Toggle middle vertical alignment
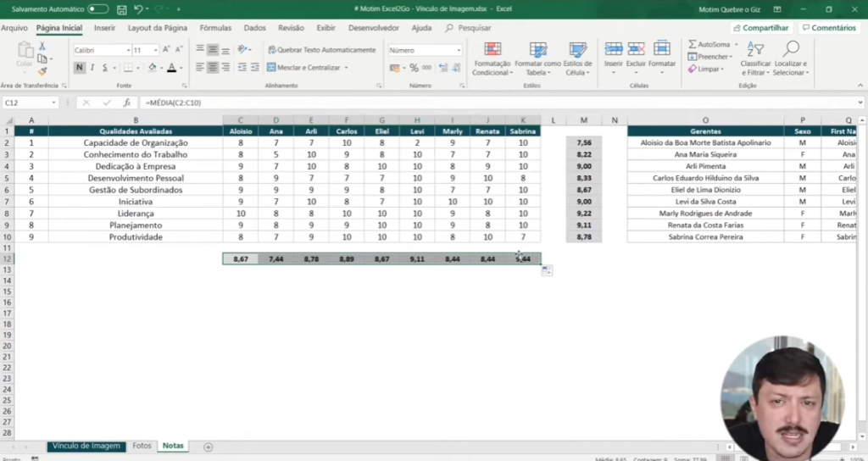 (213, 50)
